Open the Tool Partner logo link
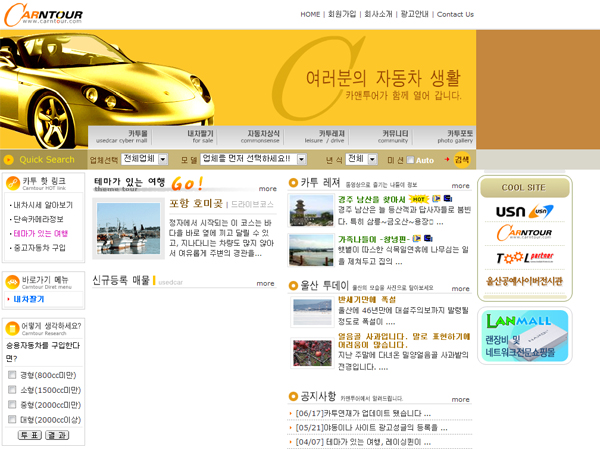600x450 pixels. (x=525, y=258)
